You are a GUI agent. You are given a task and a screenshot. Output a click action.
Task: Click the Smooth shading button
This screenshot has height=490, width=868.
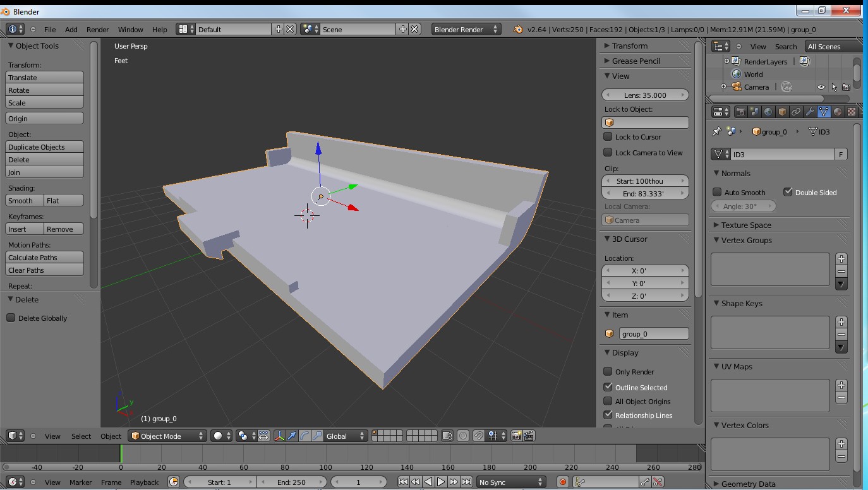coord(24,200)
